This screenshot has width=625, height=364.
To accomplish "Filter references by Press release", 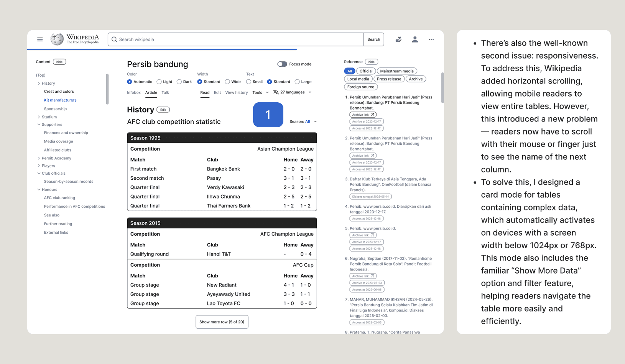I will 389,79.
